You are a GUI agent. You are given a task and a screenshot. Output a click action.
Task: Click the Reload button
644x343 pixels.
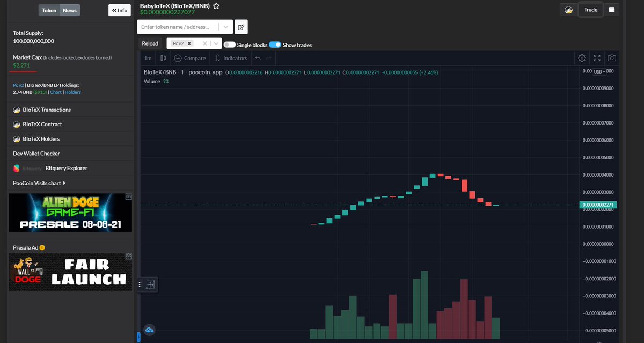point(150,43)
